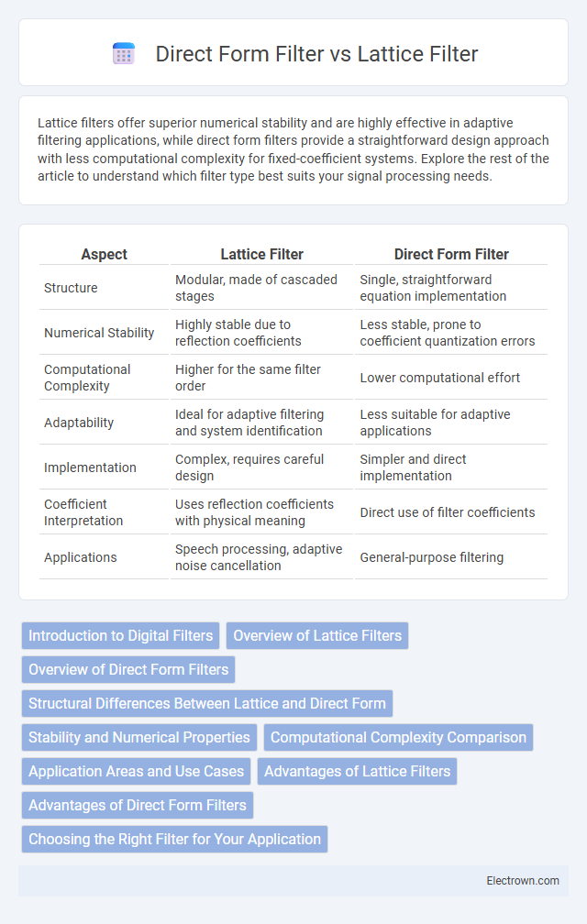Screen dimensions: 587x924
Task: Select Application Areas and Use Cases
Action: pos(136,772)
